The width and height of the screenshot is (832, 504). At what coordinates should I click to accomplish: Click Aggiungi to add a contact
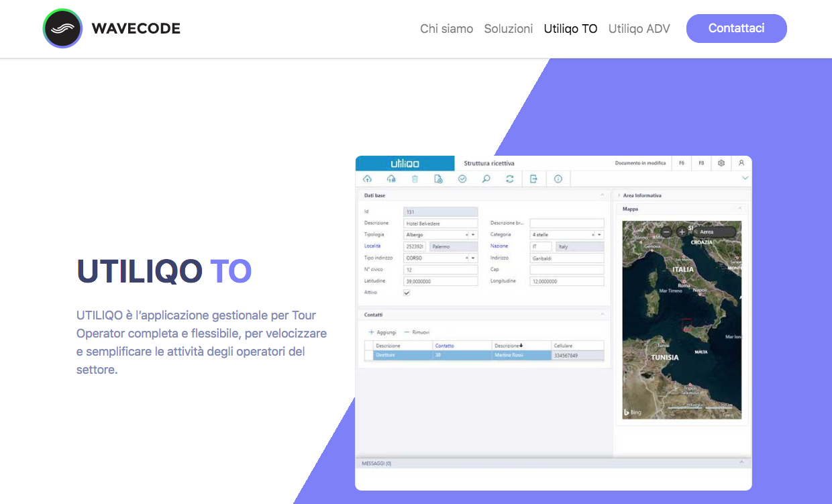382,332
